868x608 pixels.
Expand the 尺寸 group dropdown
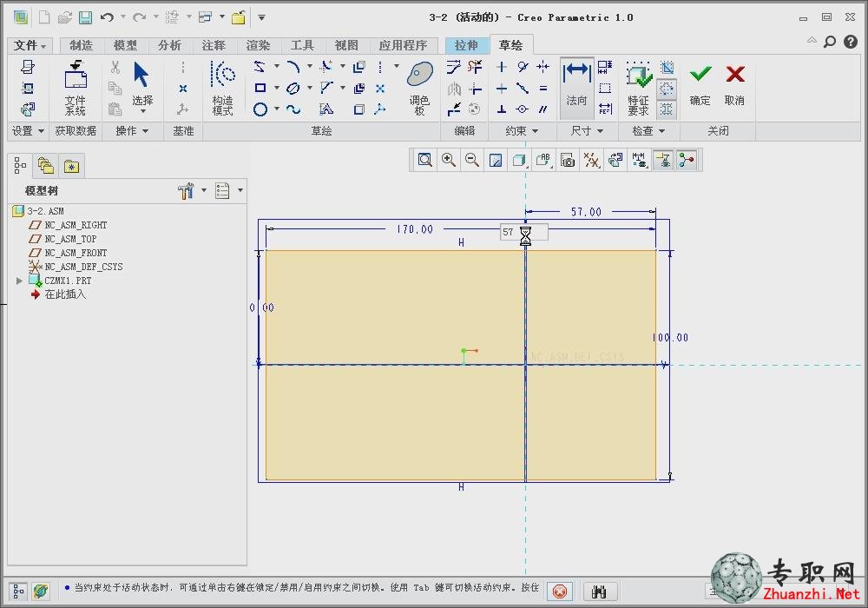click(x=586, y=131)
